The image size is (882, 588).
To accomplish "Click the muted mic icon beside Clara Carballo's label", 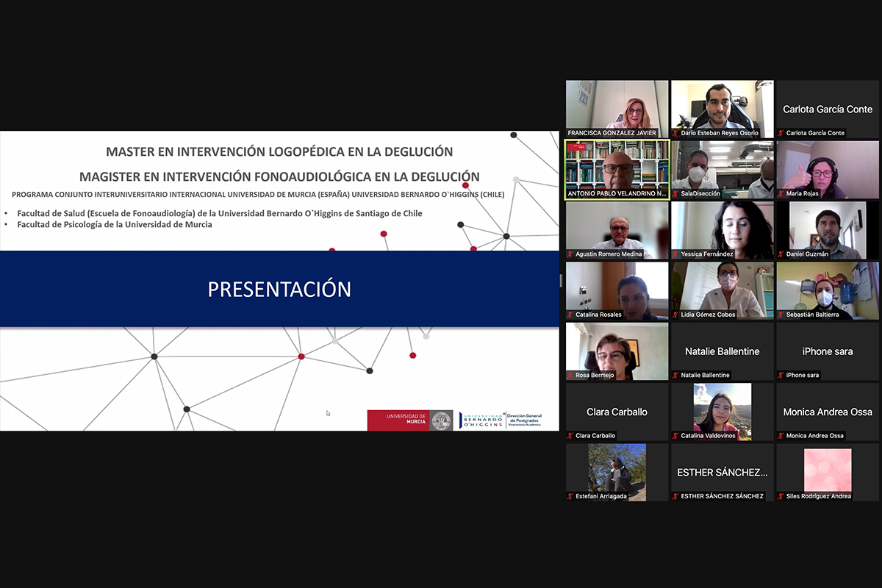I will tap(570, 436).
